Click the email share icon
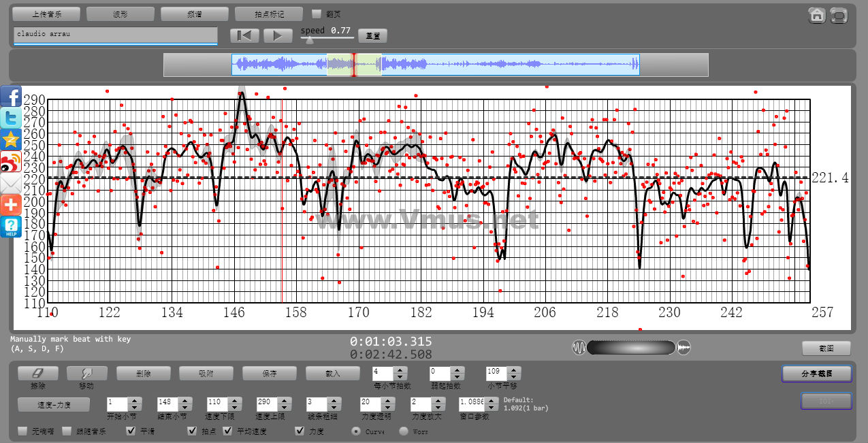The width and height of the screenshot is (868, 443). 11,184
